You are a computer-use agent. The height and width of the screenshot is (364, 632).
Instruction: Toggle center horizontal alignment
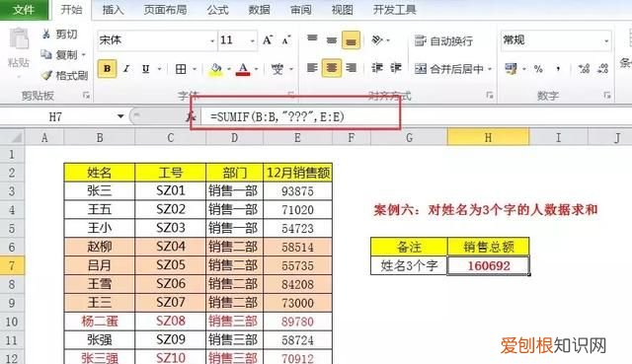[x=332, y=68]
